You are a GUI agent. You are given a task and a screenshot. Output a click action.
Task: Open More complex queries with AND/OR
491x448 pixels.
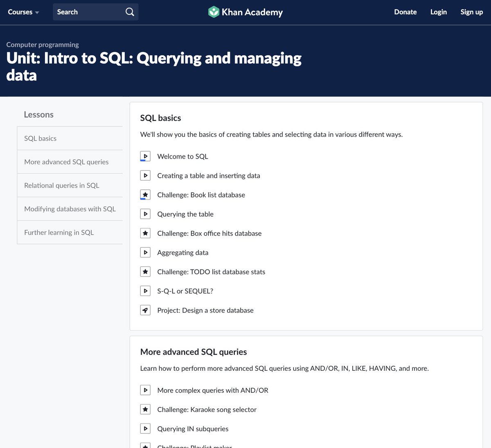(213, 390)
